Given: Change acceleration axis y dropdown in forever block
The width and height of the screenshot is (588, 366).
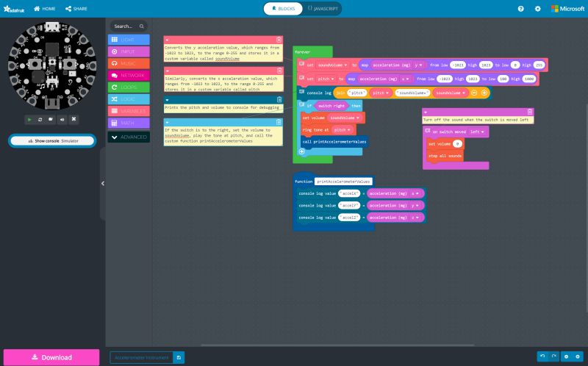Looking at the screenshot, I should (418, 65).
